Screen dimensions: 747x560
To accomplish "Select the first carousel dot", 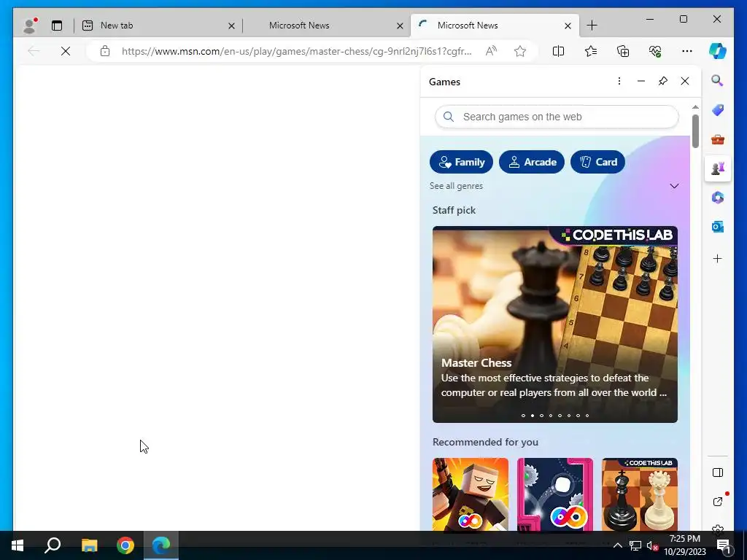I will (523, 416).
